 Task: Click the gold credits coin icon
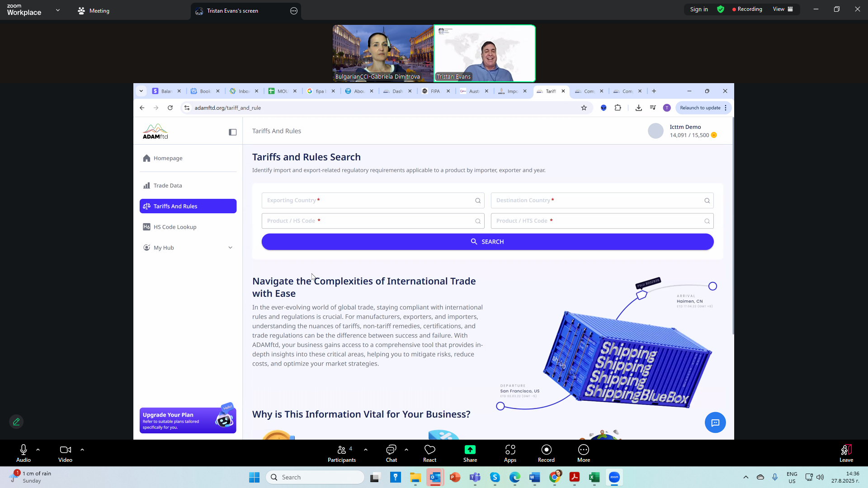[714, 135]
